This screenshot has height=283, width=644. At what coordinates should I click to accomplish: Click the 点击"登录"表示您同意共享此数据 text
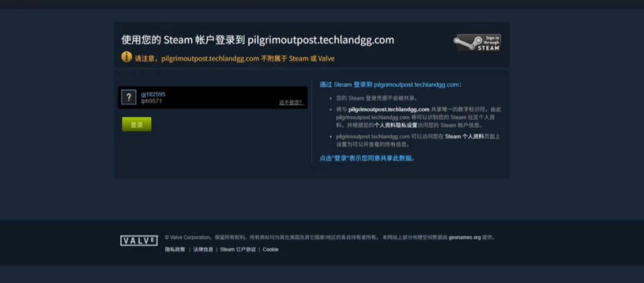coord(367,158)
